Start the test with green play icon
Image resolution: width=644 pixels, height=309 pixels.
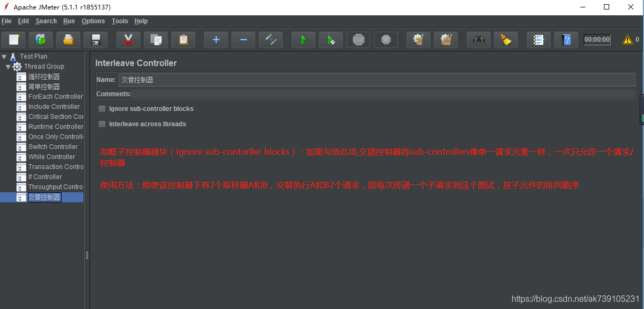coord(303,40)
